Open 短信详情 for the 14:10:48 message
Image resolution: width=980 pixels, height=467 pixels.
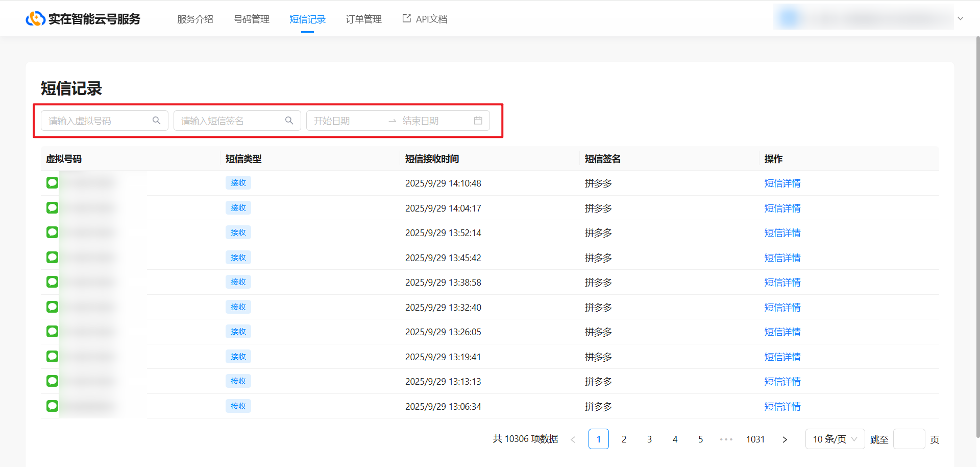[782, 183]
